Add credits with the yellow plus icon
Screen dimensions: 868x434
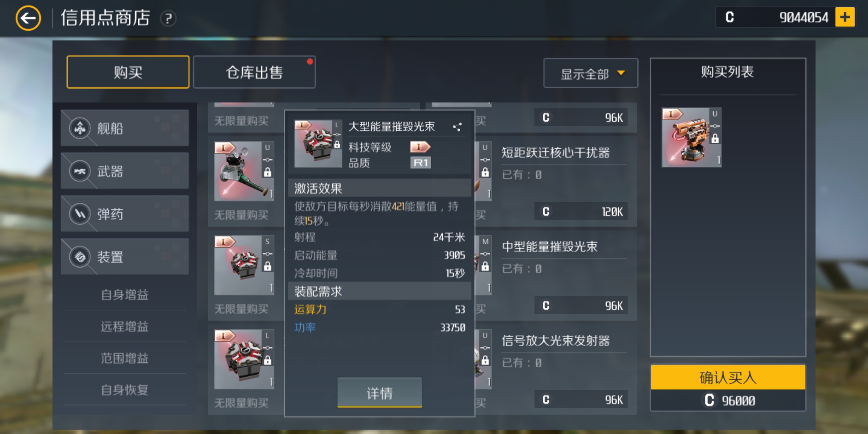(x=845, y=17)
